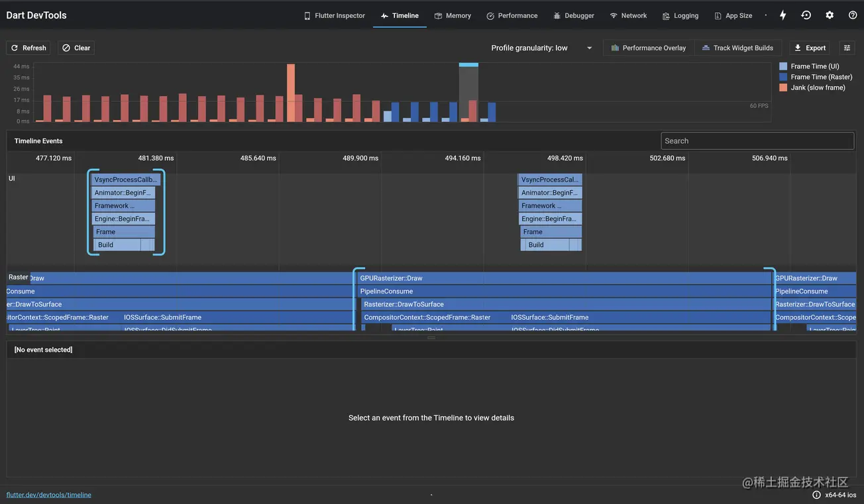
Task: Export the timeline data
Action: [x=810, y=48]
